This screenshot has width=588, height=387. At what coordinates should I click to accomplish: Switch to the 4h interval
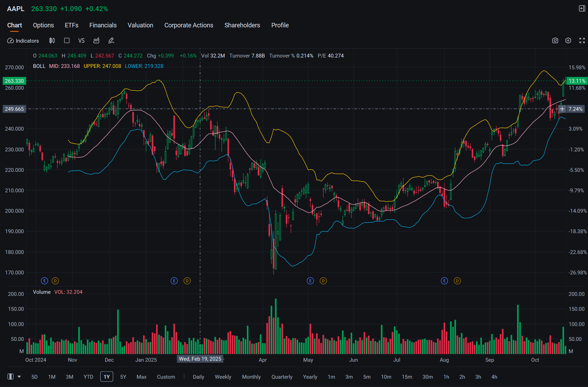[x=494, y=377]
